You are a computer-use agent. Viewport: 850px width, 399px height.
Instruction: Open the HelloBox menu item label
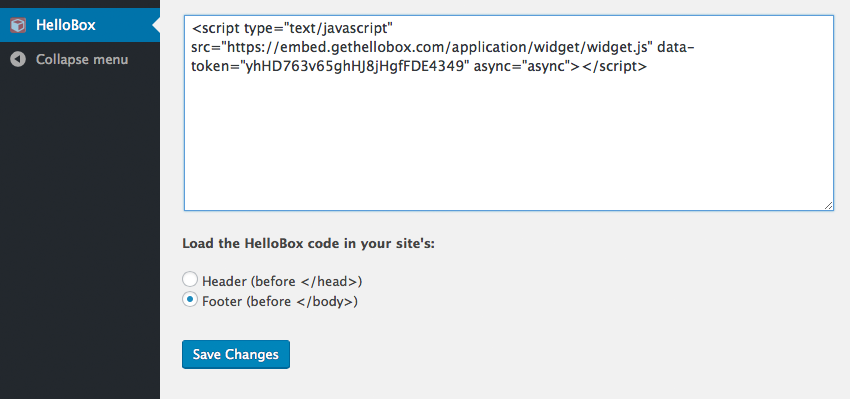[x=66, y=25]
